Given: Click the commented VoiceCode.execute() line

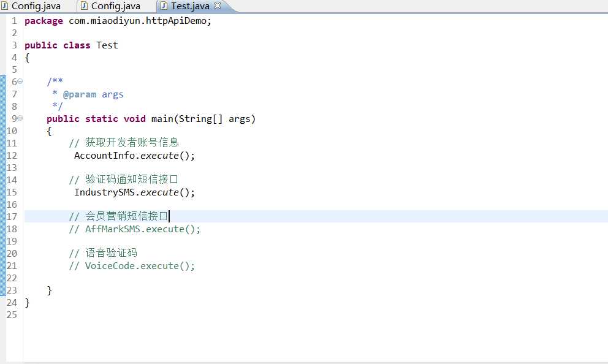Looking at the screenshot, I should (x=132, y=266).
